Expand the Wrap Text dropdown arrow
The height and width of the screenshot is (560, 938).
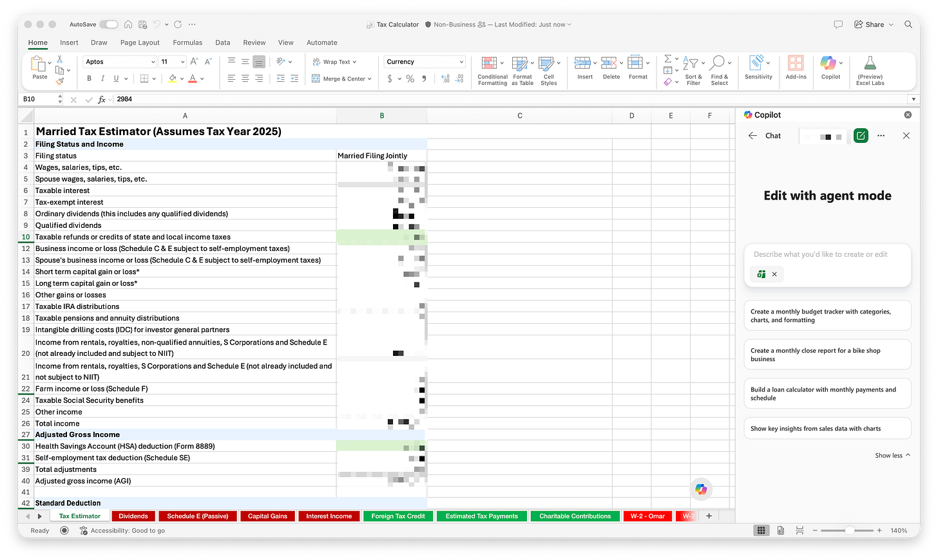point(354,62)
